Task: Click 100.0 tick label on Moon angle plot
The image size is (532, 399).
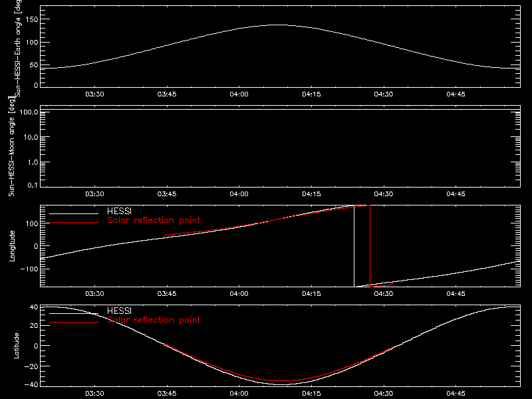Action: tap(29, 112)
